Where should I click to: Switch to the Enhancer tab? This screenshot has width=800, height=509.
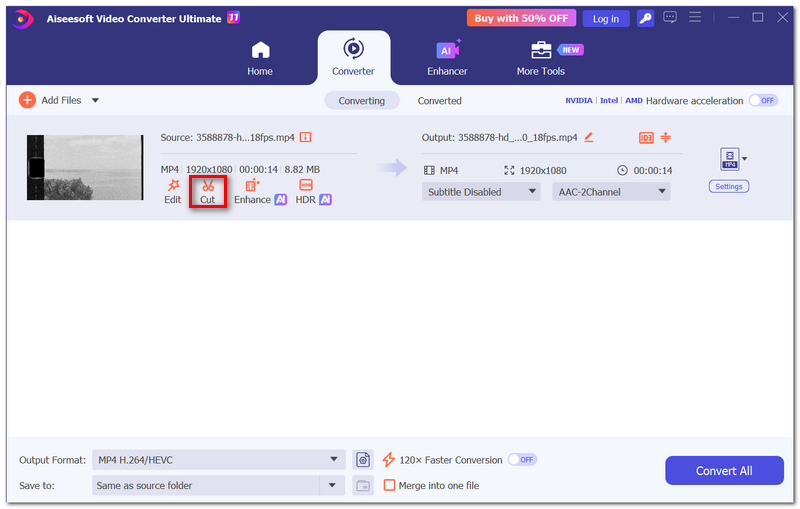point(447,57)
